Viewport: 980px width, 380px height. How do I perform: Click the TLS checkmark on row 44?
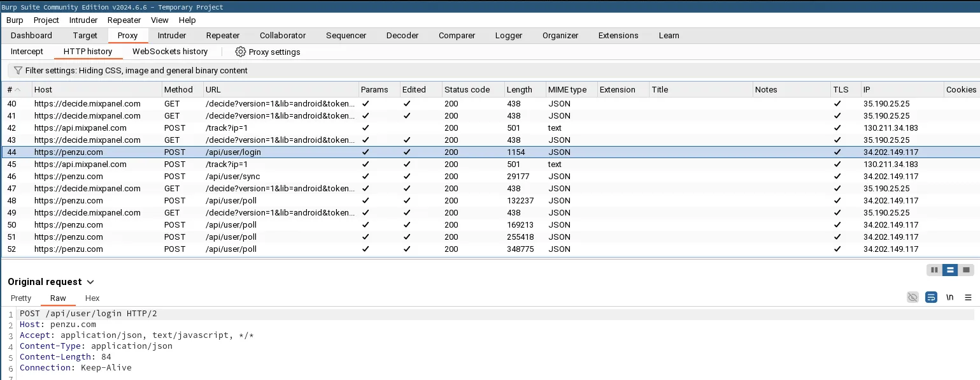pos(837,152)
